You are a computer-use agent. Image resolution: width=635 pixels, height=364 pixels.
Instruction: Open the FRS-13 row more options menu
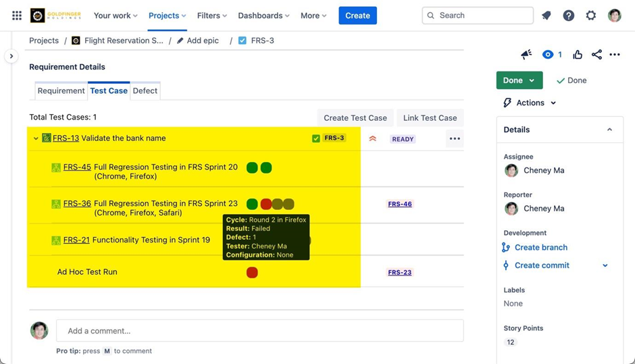(x=455, y=138)
